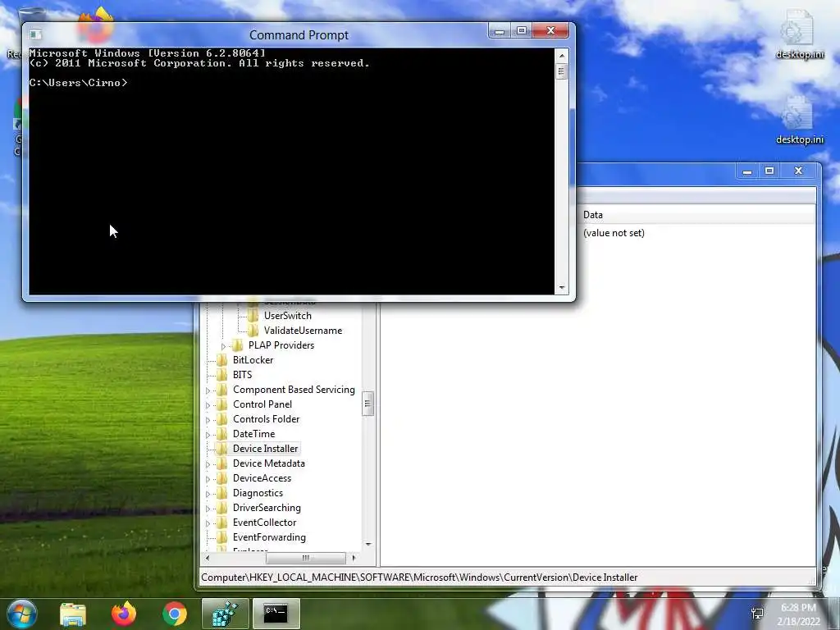Viewport: 840px width, 630px height.
Task: Click the Command Prompt title bar
Action: tap(299, 34)
